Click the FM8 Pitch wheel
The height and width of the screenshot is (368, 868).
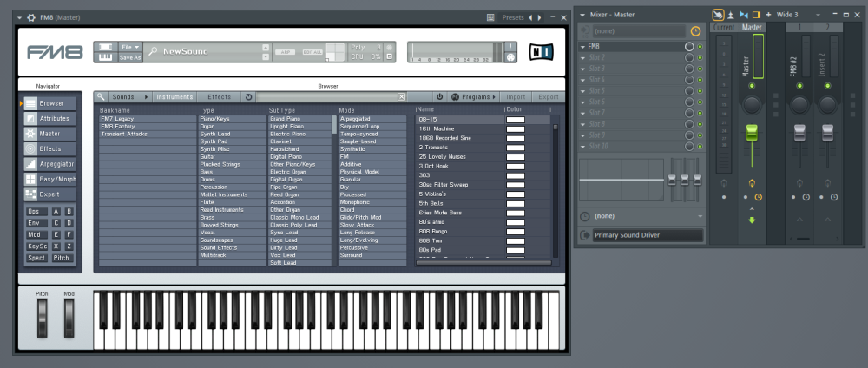(43, 319)
